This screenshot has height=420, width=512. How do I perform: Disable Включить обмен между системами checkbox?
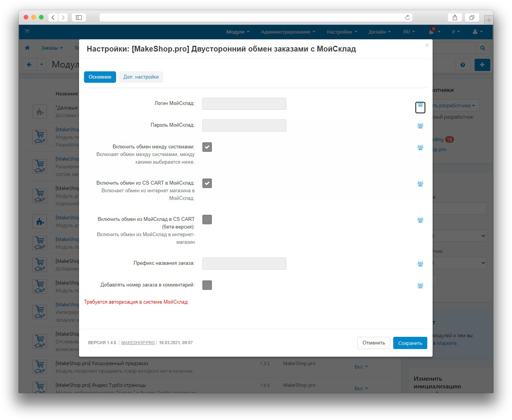207,147
